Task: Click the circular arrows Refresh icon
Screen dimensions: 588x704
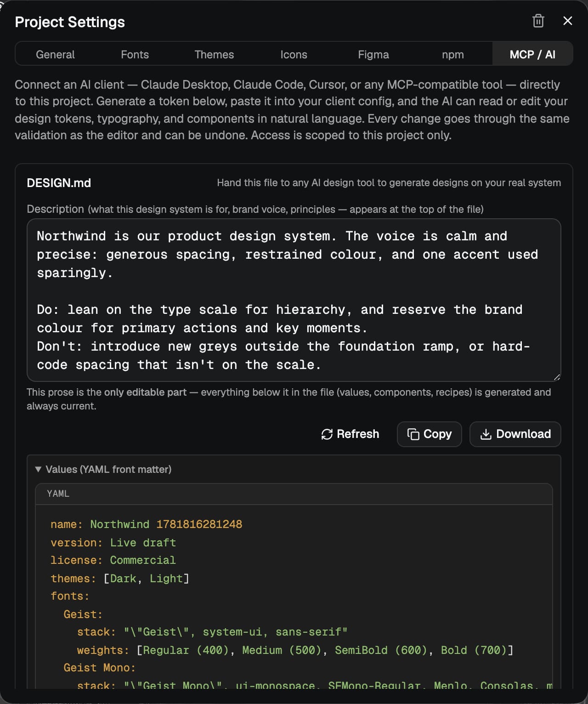Action: [327, 434]
